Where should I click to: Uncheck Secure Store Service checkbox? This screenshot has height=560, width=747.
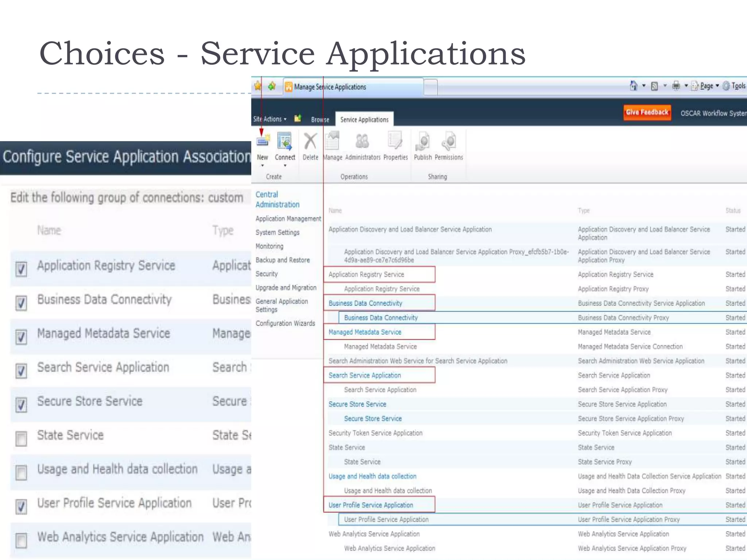[21, 405]
